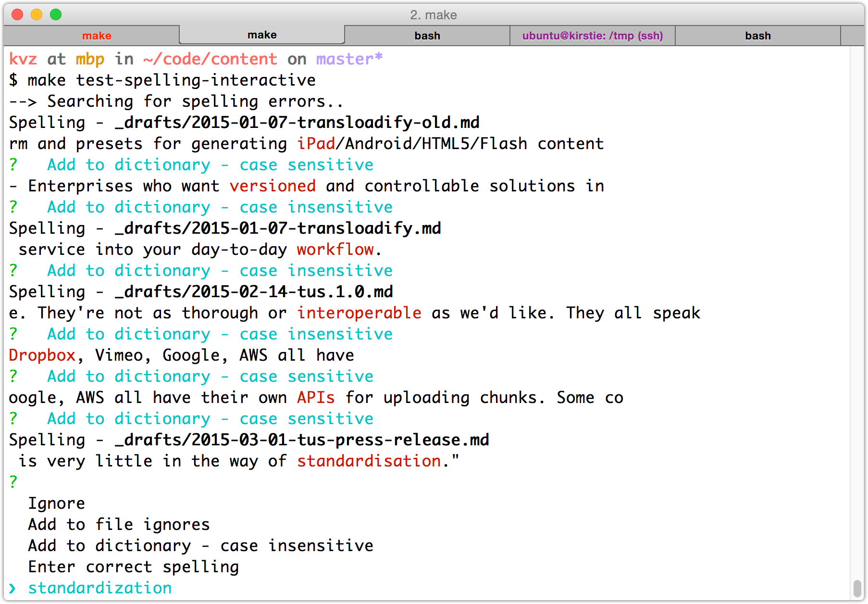The height and width of the screenshot is (604, 868).
Task: Click the red close window button
Action: [17, 14]
